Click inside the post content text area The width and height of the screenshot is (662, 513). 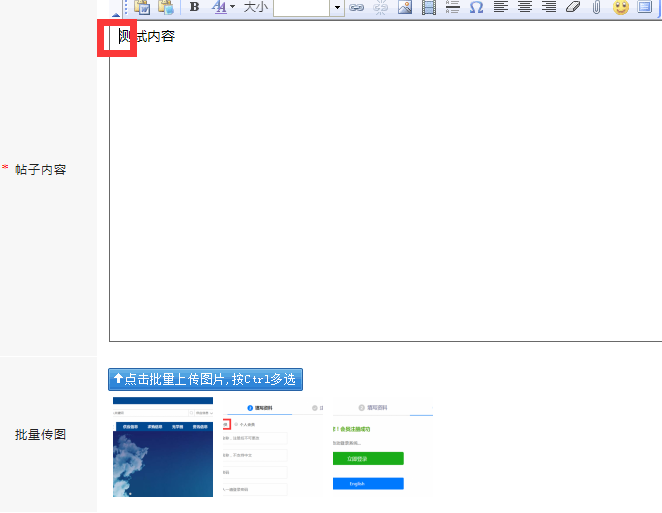tap(385, 190)
